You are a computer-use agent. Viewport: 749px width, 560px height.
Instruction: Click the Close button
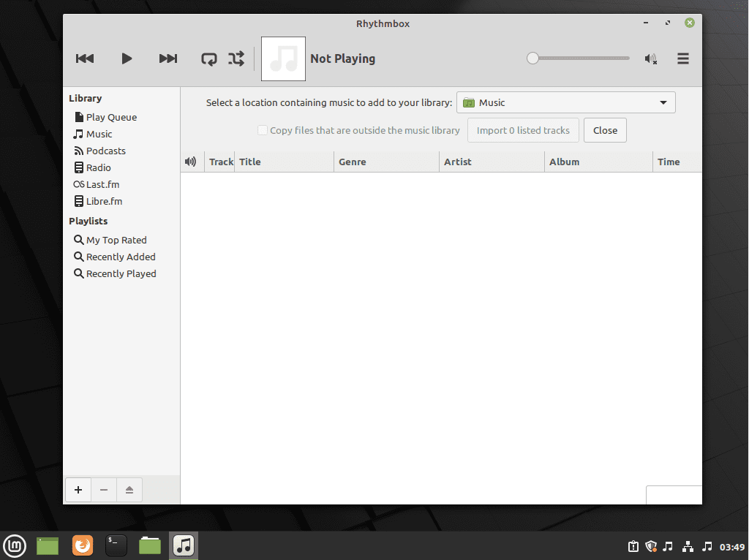(605, 130)
